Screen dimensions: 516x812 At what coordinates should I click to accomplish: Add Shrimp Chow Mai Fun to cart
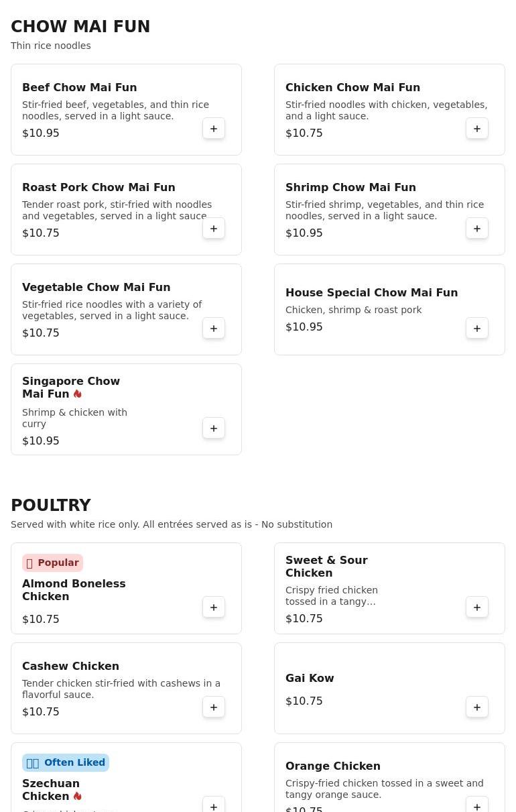(x=477, y=229)
